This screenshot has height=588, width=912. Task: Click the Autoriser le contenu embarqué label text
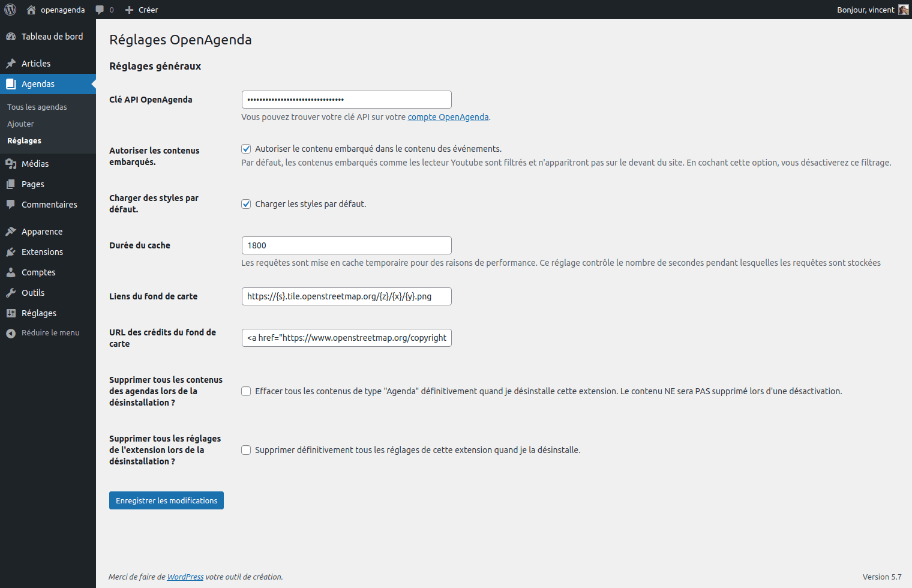coord(378,149)
